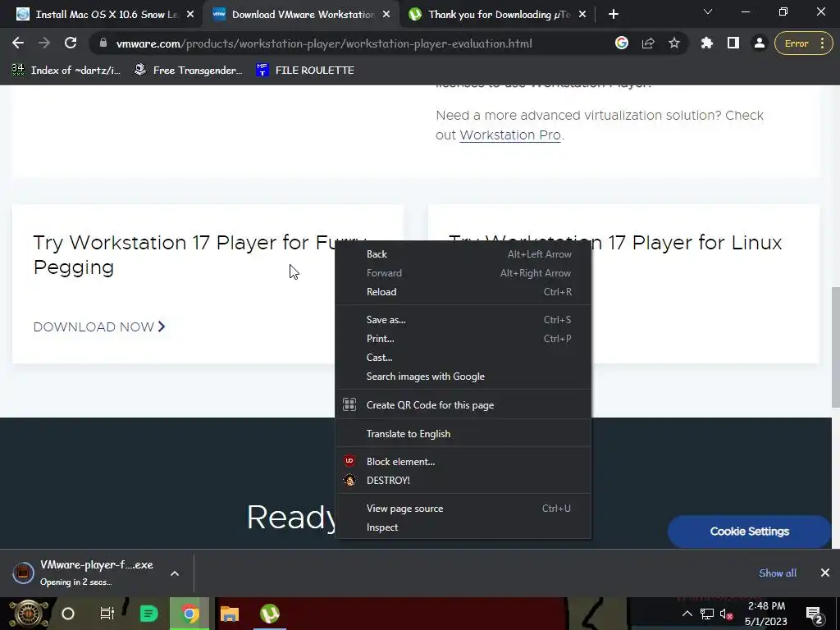Choose Create QR Code for this page
This screenshot has width=840, height=630.
pos(463,405)
